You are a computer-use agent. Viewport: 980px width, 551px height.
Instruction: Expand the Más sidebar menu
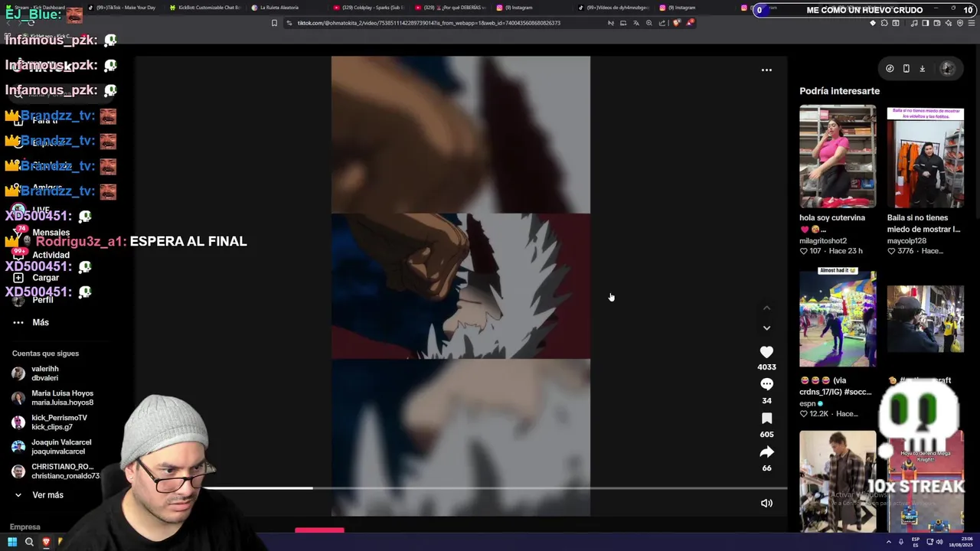[x=41, y=322]
